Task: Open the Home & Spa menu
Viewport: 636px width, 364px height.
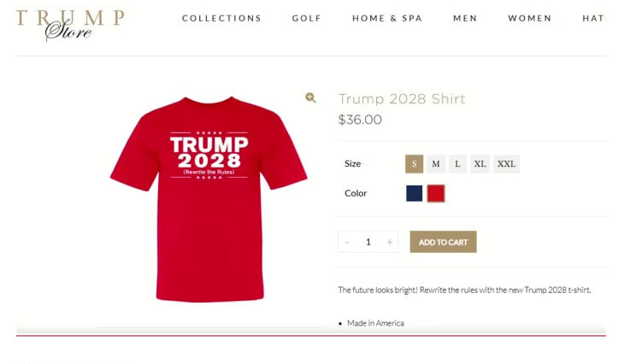Action: [387, 18]
